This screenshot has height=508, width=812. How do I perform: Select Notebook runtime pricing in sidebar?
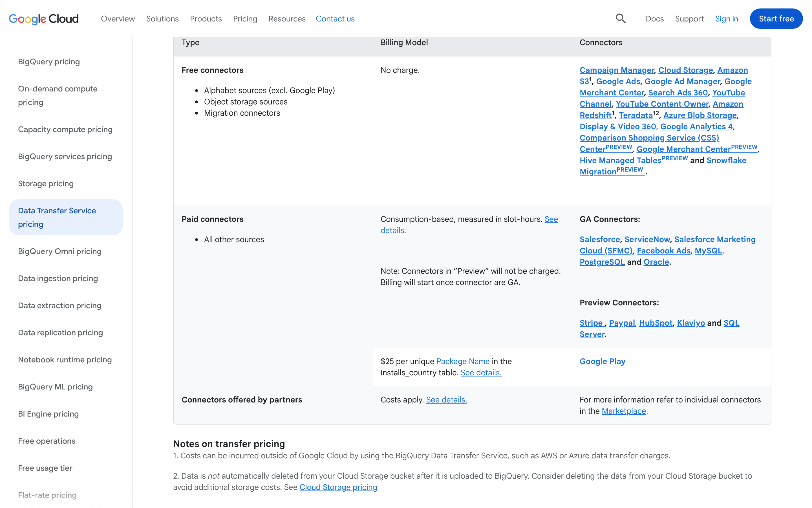click(65, 360)
